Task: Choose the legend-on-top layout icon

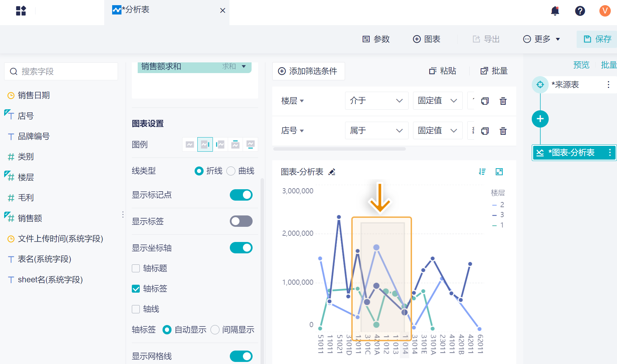Action: click(x=235, y=144)
